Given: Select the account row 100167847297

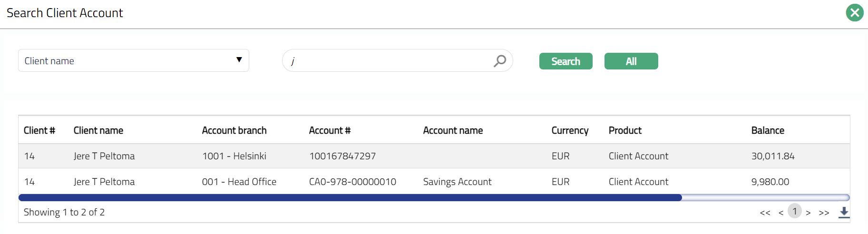Looking at the screenshot, I should pos(342,156).
